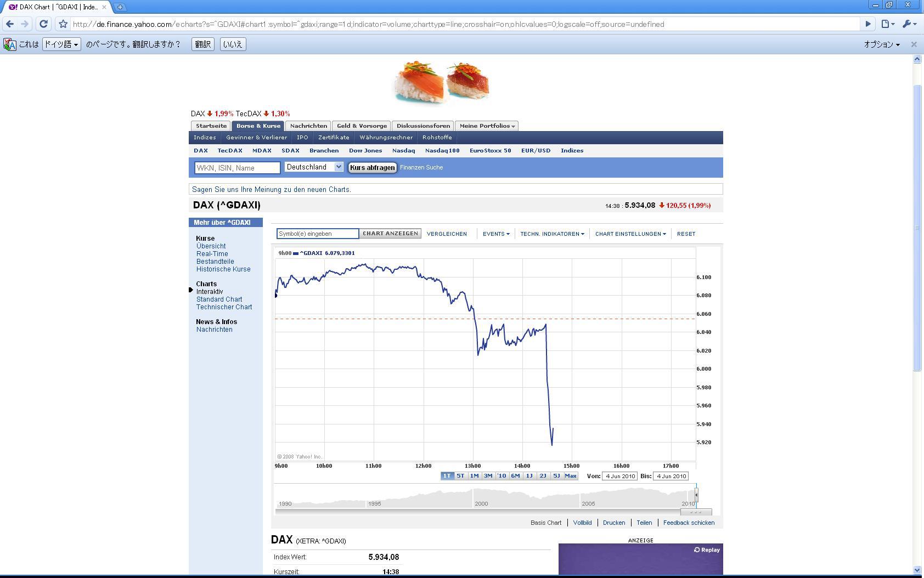Reload the page with the refresh icon
Viewport: 924px width, 578px height.
(43, 24)
